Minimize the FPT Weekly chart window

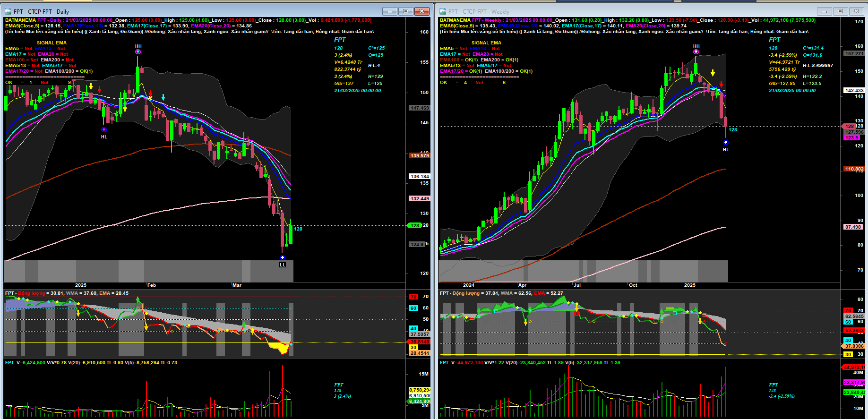(824, 11)
